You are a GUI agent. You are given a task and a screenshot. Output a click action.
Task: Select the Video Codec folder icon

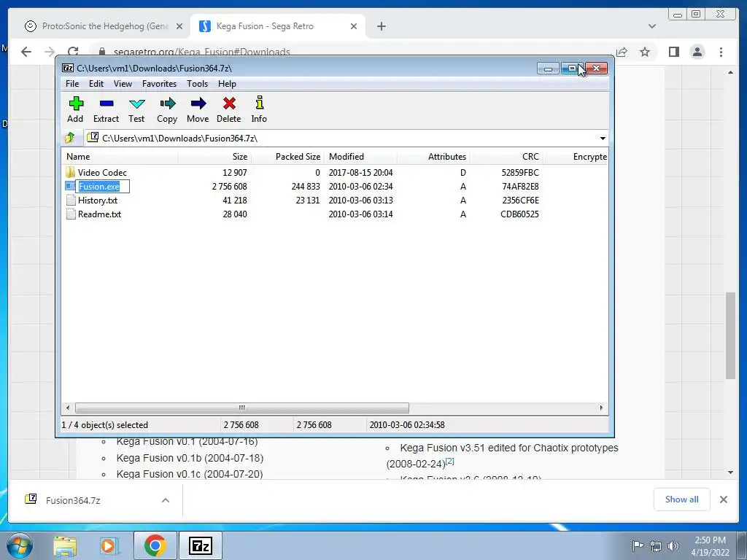point(71,172)
